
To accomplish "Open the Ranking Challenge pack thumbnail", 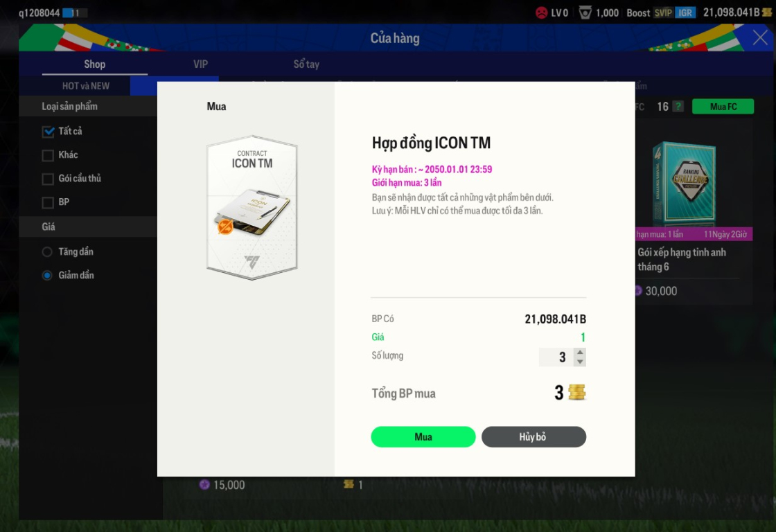I will click(684, 184).
